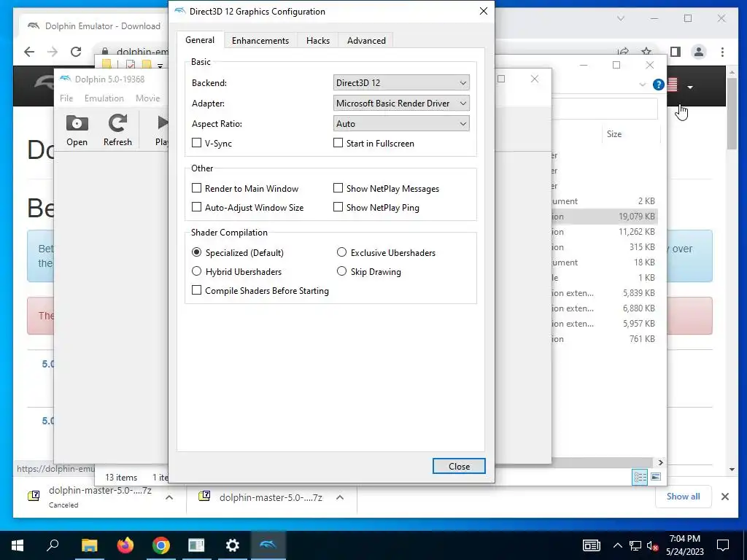Switch to details view in File Explorer
The width and height of the screenshot is (747, 560).
(639, 477)
